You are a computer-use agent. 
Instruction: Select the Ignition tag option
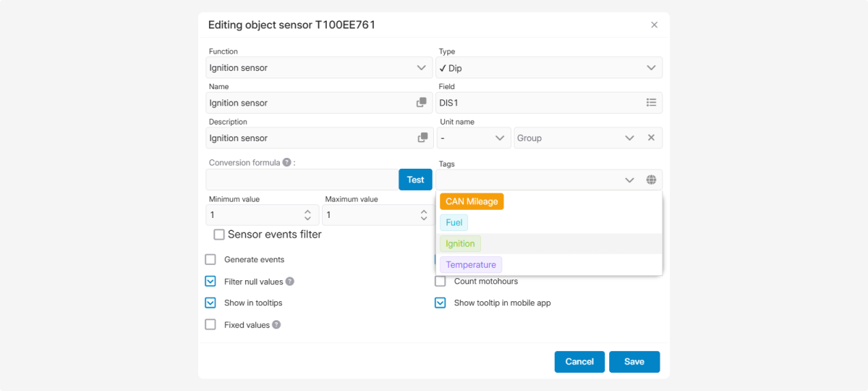[460, 244]
